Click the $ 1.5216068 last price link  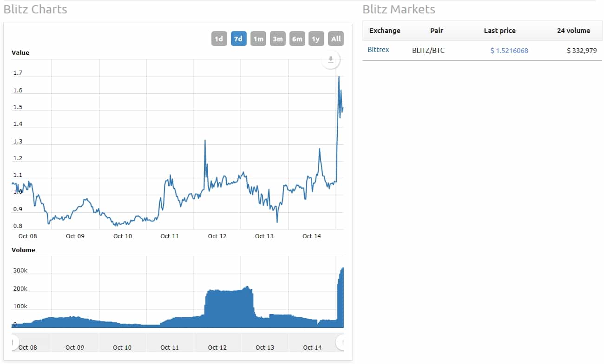[509, 51]
